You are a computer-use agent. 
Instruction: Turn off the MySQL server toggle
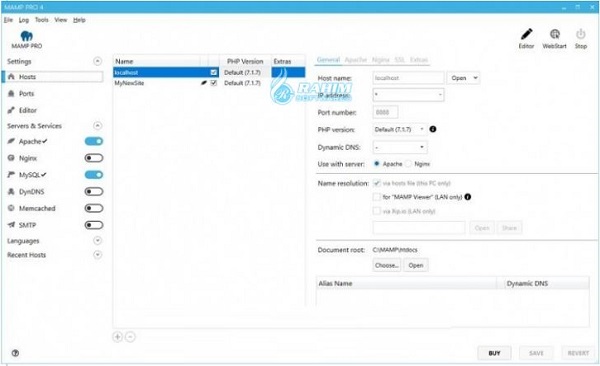click(x=94, y=175)
